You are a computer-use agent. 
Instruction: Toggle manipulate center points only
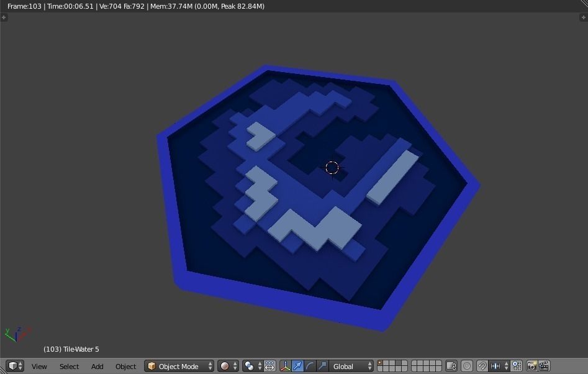tap(269, 366)
